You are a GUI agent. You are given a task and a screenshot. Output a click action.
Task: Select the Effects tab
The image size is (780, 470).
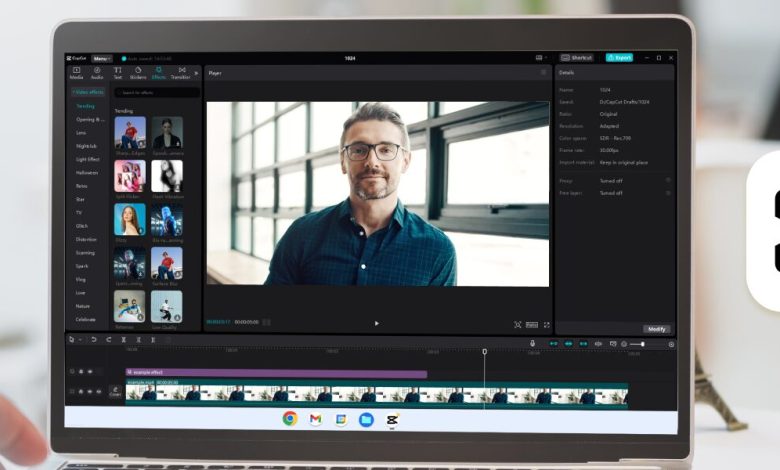(x=159, y=73)
